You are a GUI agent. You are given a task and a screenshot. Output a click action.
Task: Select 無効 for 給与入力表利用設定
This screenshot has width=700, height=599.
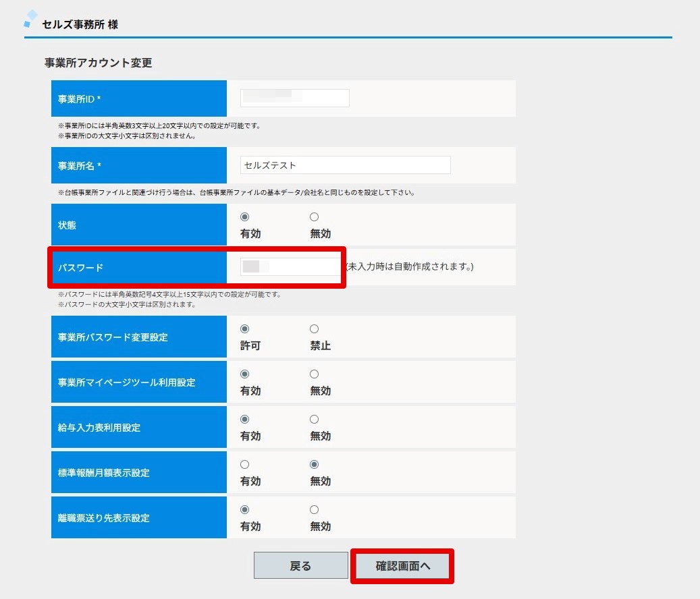315,420
